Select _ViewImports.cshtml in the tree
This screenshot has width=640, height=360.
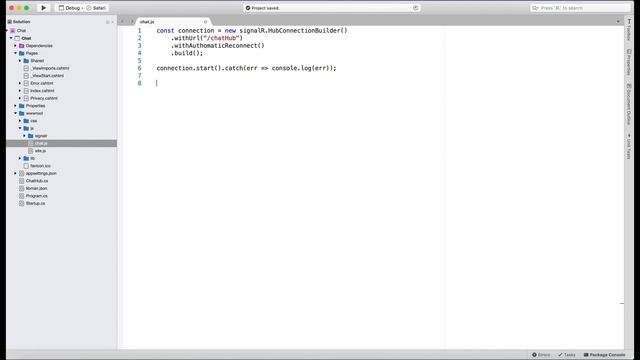(50, 68)
